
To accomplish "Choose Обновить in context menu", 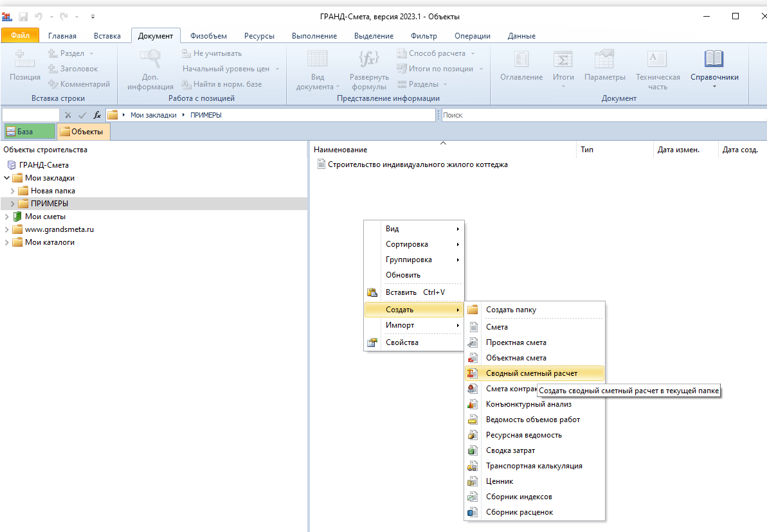I will (414, 275).
